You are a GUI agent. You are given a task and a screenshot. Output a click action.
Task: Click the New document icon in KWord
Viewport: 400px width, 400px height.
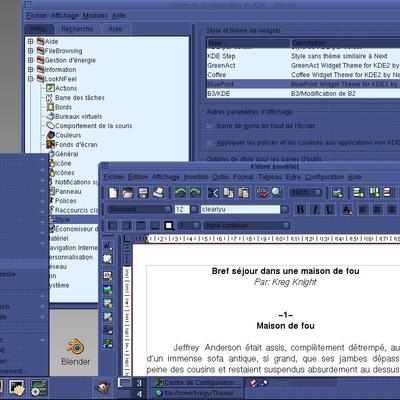(x=113, y=193)
